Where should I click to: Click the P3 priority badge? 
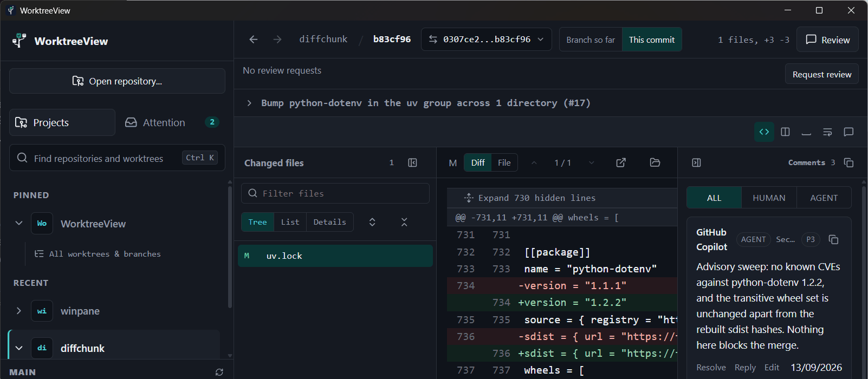tap(811, 239)
